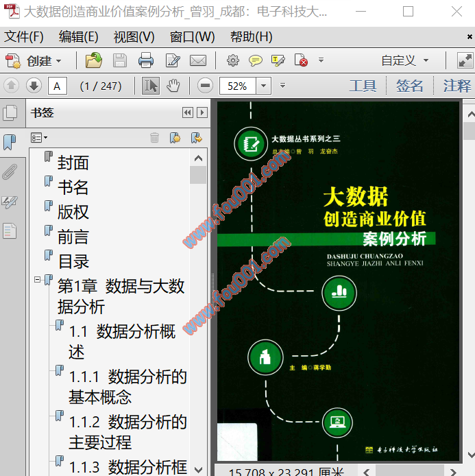Select bookmark 1.1 数据分析概述
Image resolution: width=475 pixels, height=476 pixels.
[x=122, y=342]
